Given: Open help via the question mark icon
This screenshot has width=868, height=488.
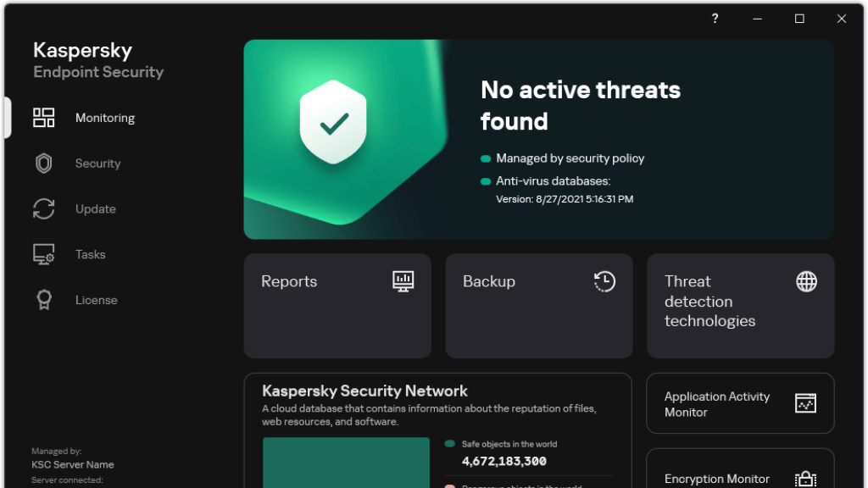Looking at the screenshot, I should [x=715, y=18].
